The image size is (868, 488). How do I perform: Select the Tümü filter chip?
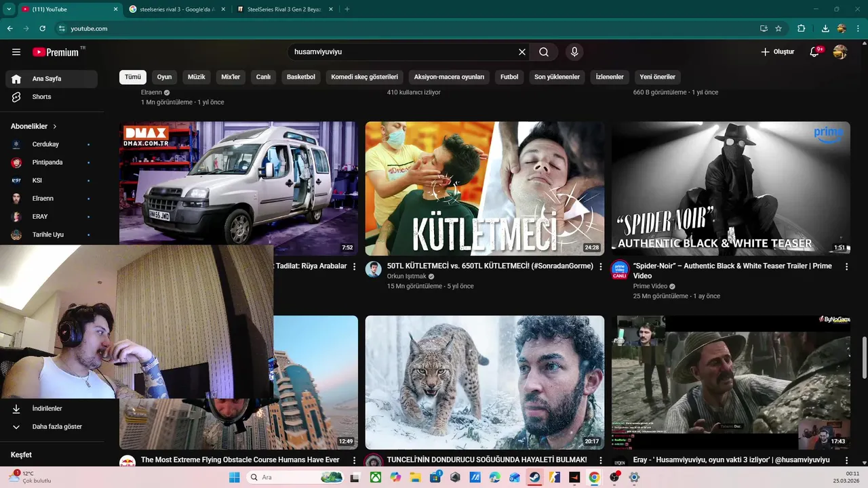(133, 77)
